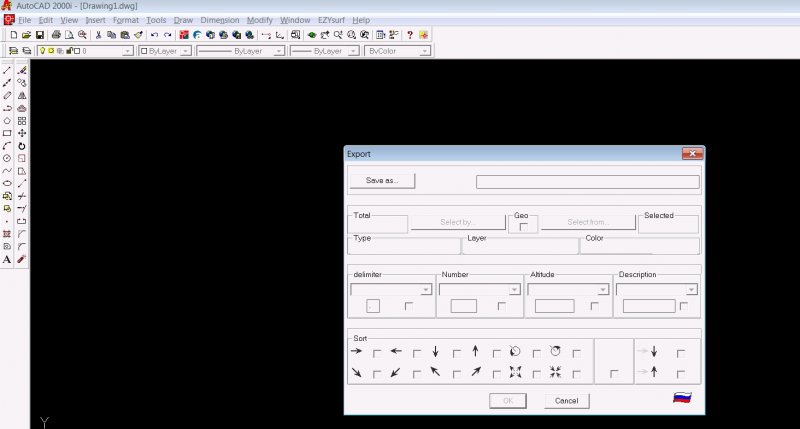
Task: Select the Rectangle draw tool
Action: [7, 133]
